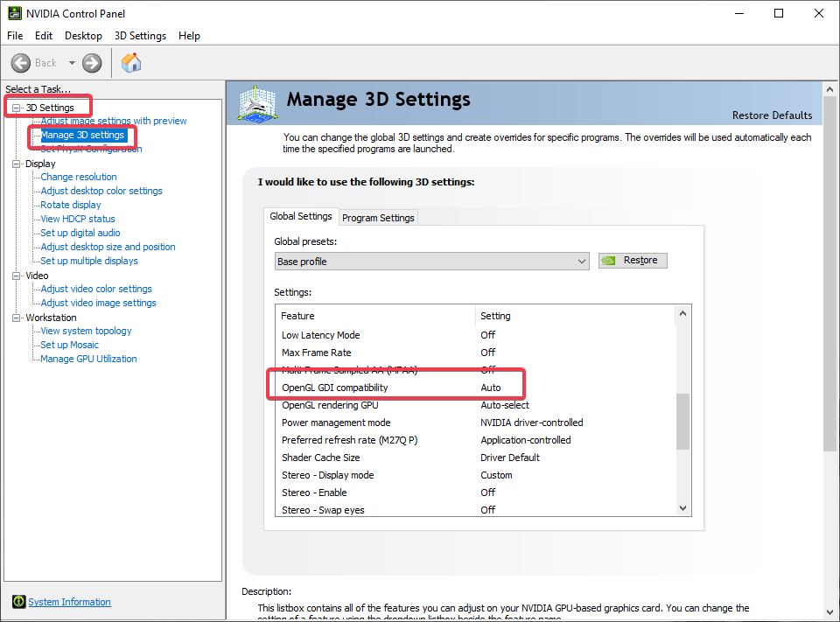840x622 pixels.
Task: Select Manage 3D settings task
Action: pyautogui.click(x=82, y=135)
